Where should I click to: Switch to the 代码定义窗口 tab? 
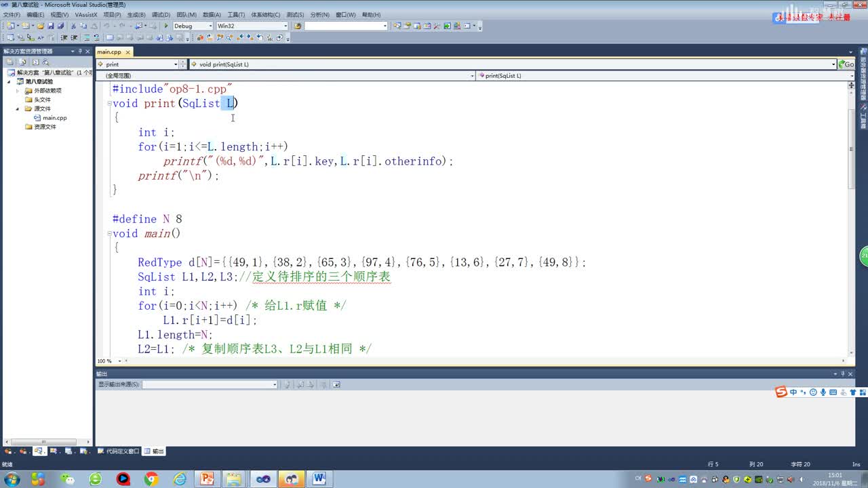tap(119, 451)
